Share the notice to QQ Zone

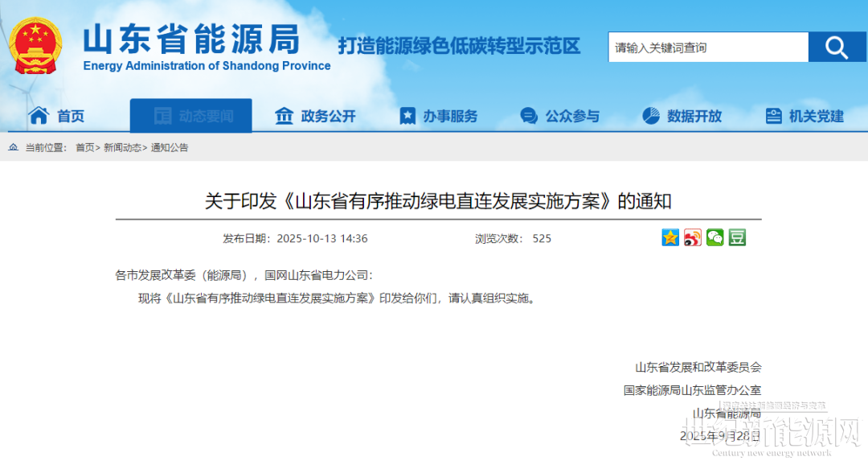(670, 237)
